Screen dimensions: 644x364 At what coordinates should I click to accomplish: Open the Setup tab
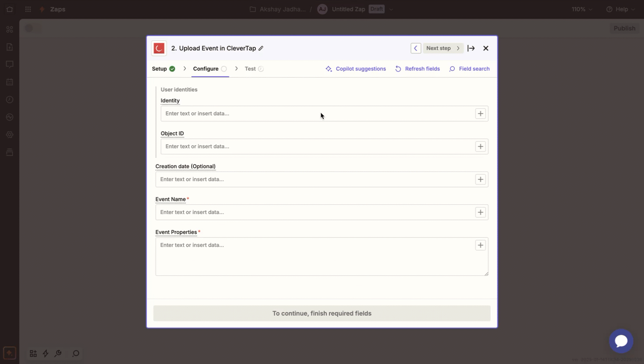(163, 69)
